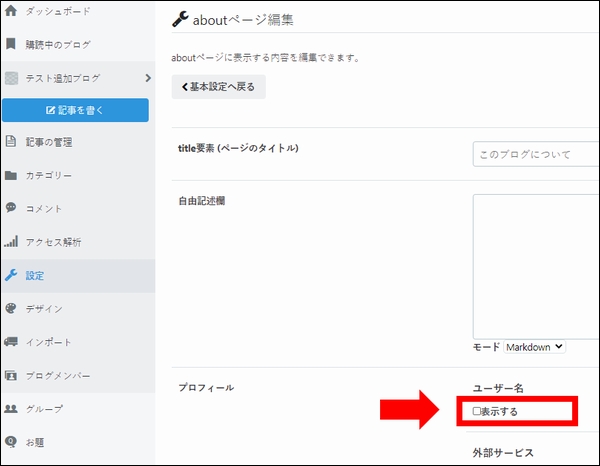Click the wrench icon for 設定
The width and height of the screenshot is (600, 466).
[11, 275]
